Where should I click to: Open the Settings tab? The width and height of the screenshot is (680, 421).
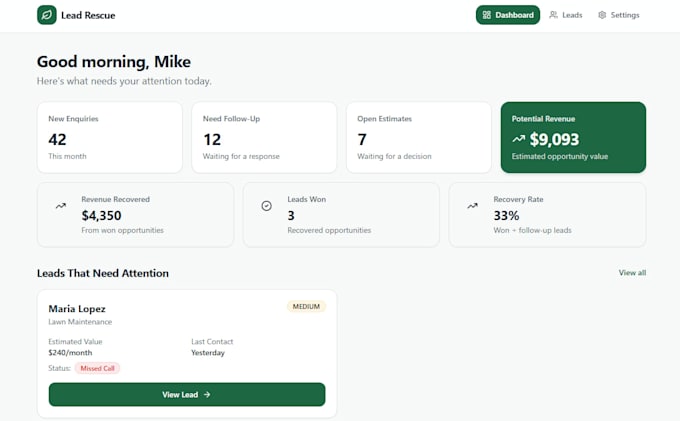[x=619, y=15]
